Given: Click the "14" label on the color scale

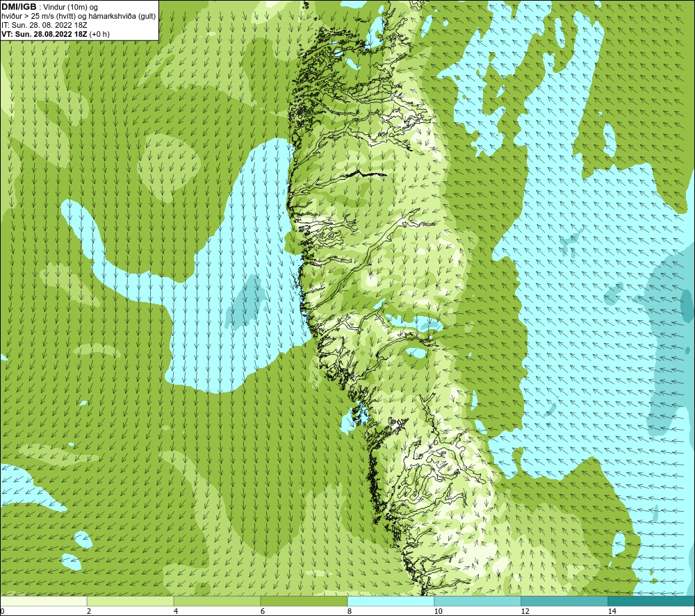Looking at the screenshot, I should coord(612,611).
